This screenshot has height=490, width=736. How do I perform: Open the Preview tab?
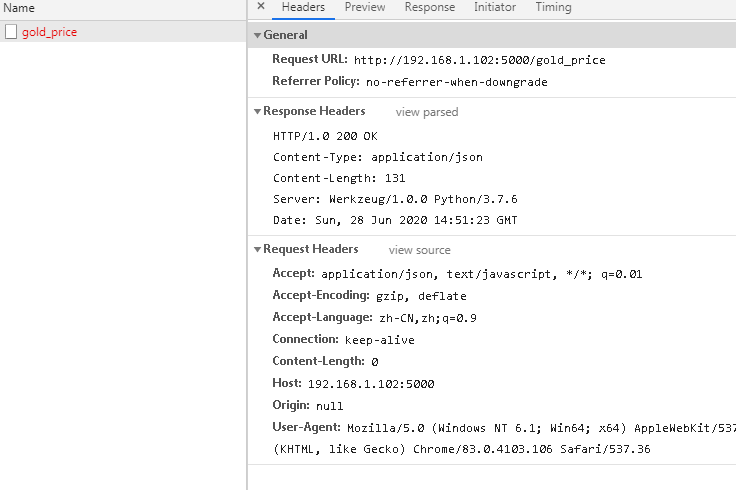pyautogui.click(x=365, y=7)
